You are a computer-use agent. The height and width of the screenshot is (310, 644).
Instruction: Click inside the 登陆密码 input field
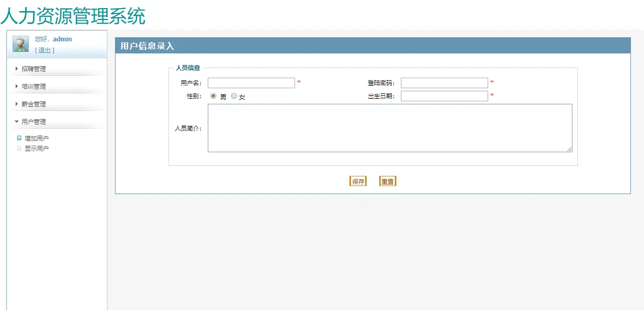pyautogui.click(x=444, y=83)
